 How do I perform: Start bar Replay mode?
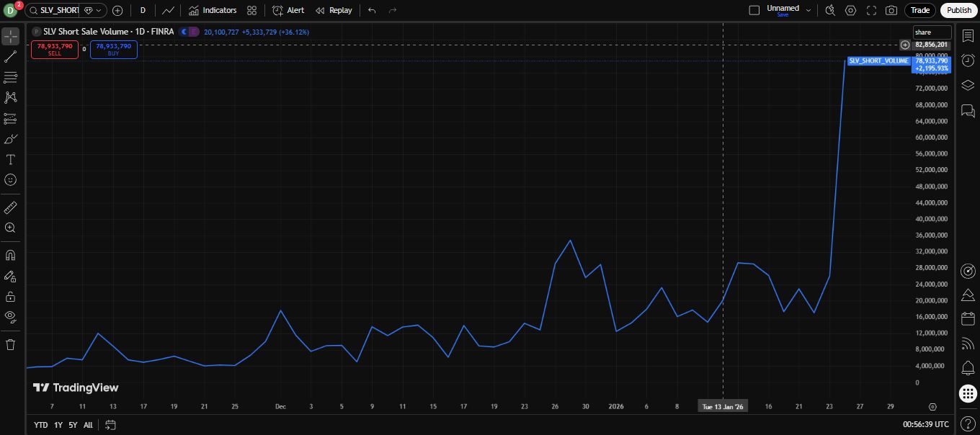[334, 10]
